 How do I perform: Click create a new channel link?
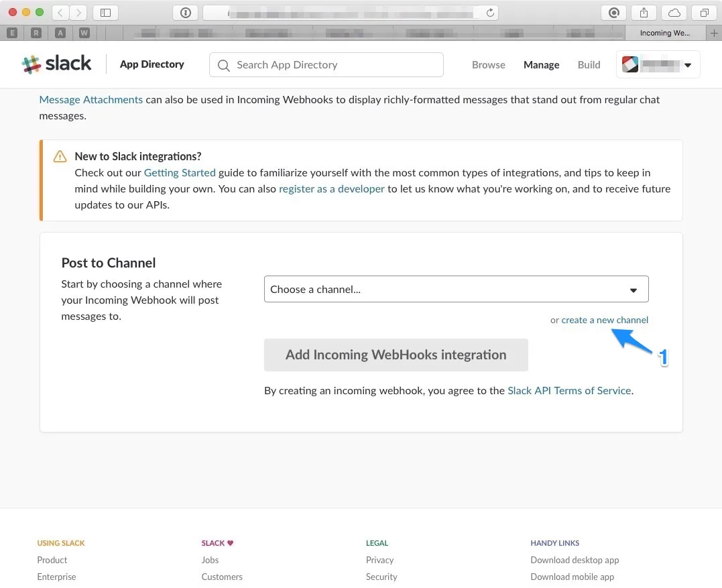[605, 320]
